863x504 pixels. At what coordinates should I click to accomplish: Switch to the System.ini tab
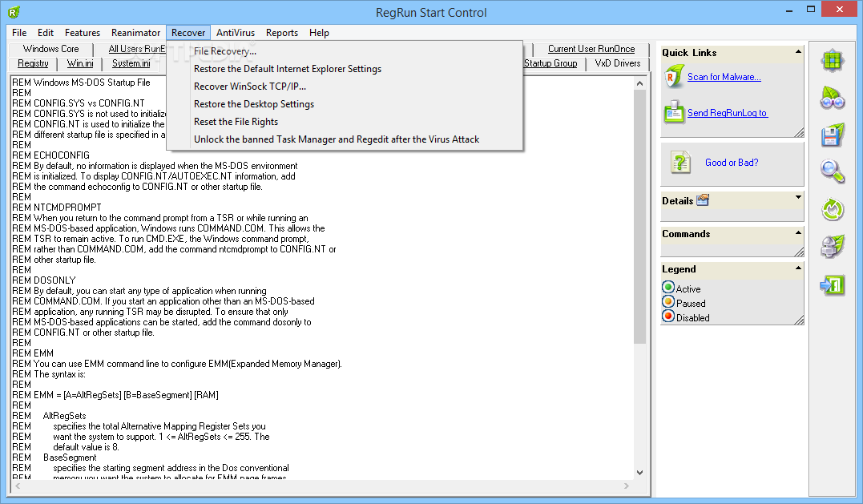[x=131, y=63]
